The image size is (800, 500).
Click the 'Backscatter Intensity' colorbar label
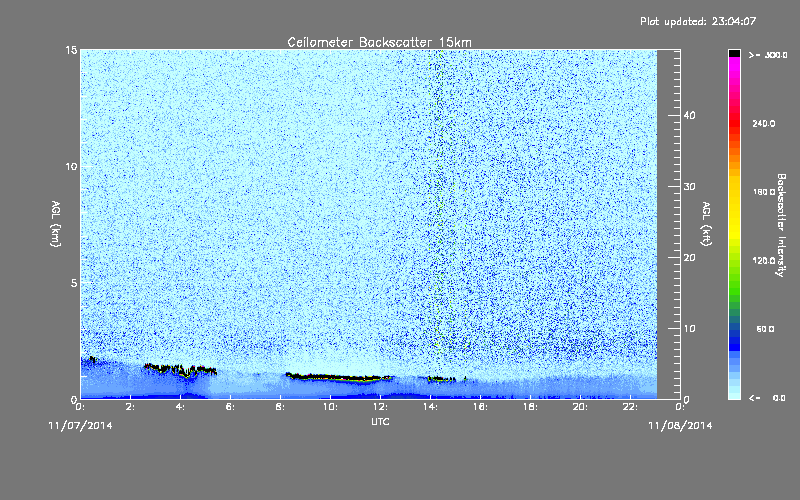click(781, 225)
